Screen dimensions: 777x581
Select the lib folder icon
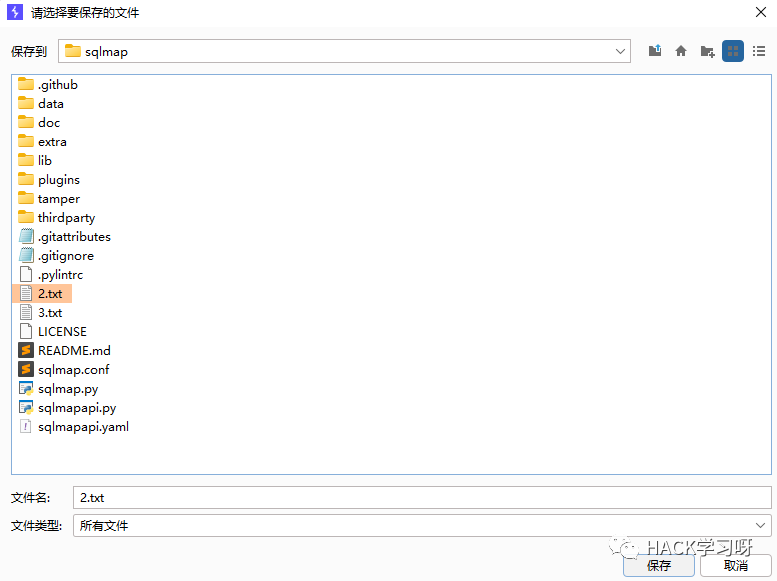tap(26, 160)
